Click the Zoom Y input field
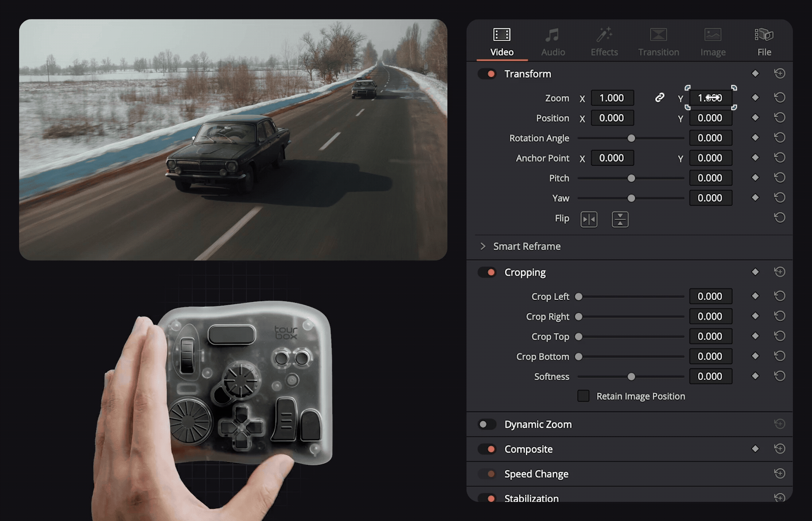 coord(710,98)
